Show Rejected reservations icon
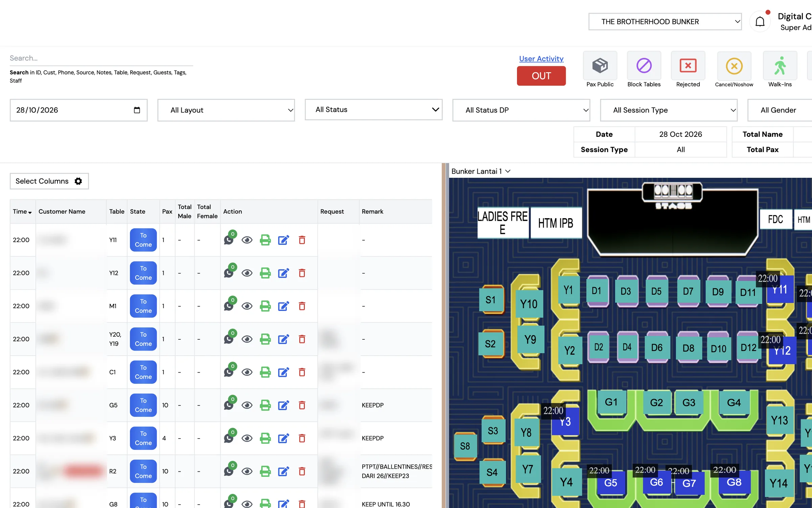Viewport: 812px width, 508px height. 688,66
